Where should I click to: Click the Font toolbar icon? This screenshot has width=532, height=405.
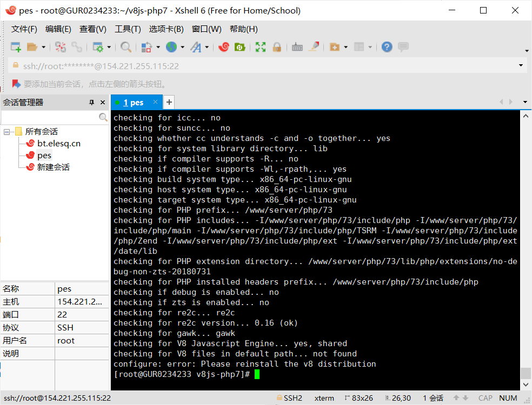point(196,47)
